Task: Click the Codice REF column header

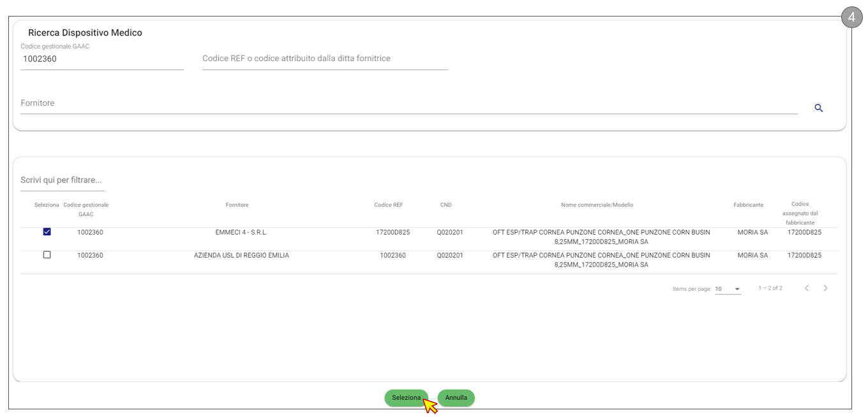Action: click(388, 205)
